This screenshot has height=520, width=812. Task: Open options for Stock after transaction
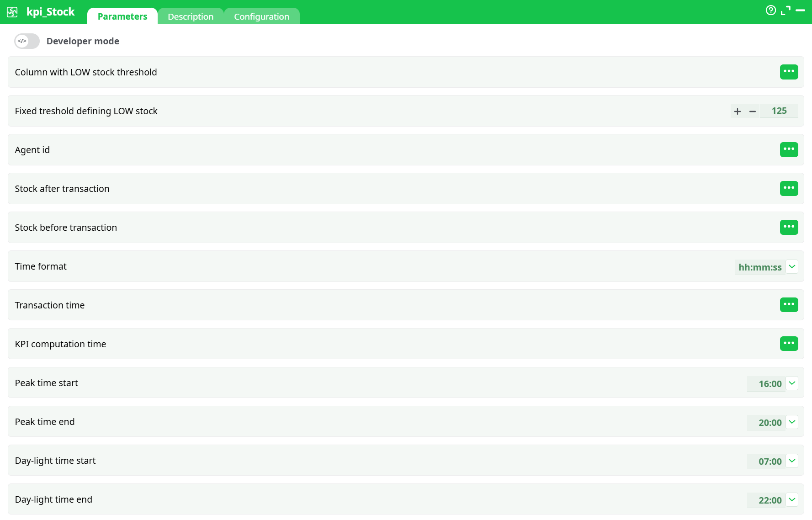click(789, 188)
